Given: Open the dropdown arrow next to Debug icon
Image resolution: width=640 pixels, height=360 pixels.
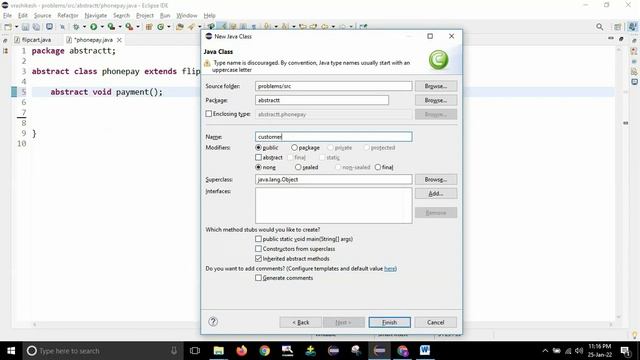Looking at the screenshot, I should click(84, 27).
